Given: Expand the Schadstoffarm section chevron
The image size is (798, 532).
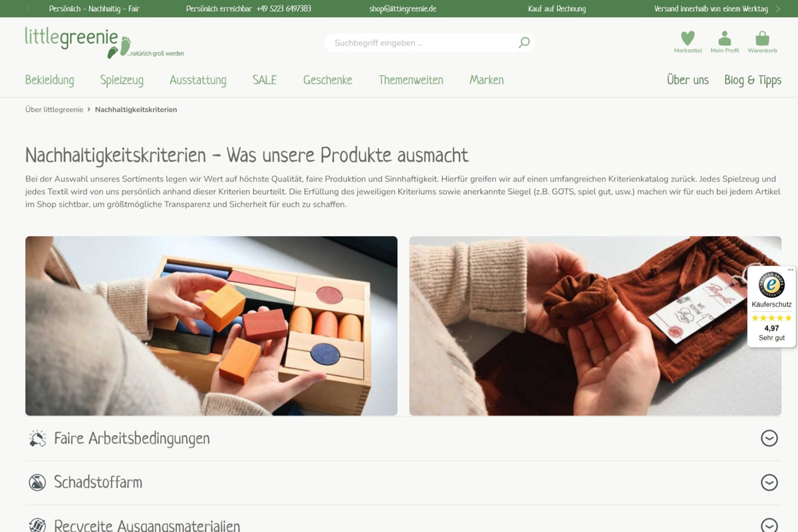Looking at the screenshot, I should click(x=769, y=482).
